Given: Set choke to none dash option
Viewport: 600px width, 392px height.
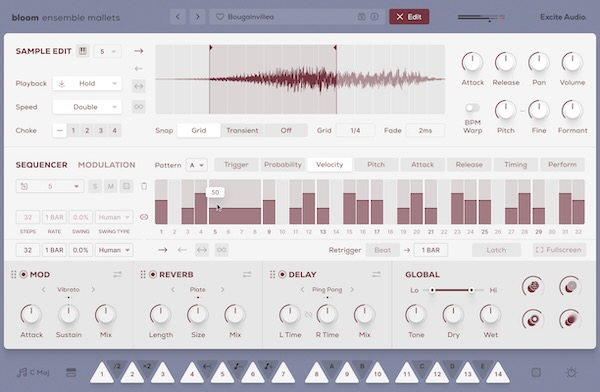Looking at the screenshot, I should pos(60,131).
